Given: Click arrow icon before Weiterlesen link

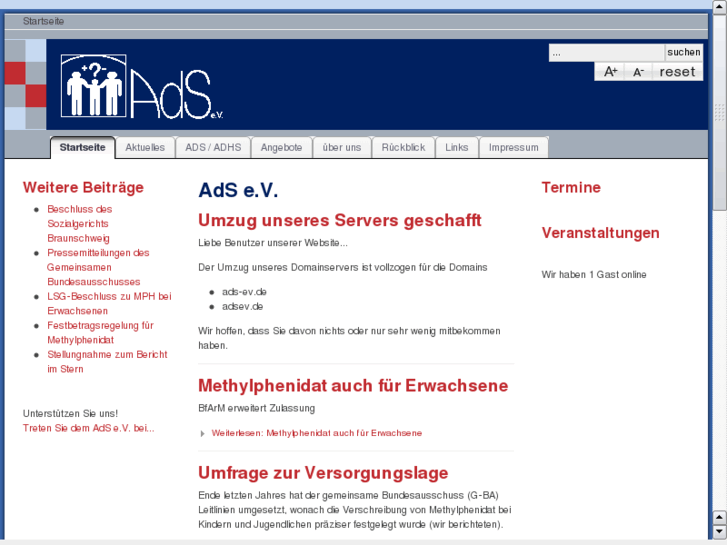Looking at the screenshot, I should pyautogui.click(x=202, y=434).
